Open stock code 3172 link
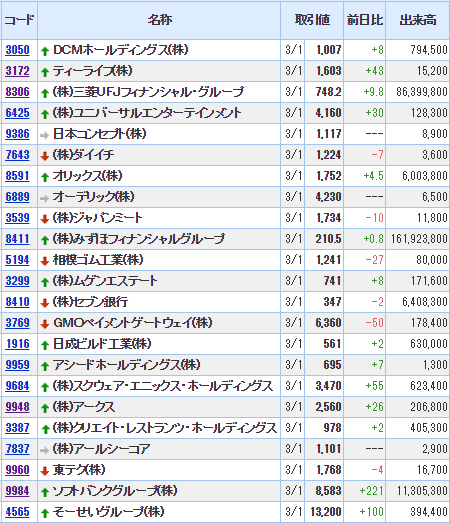The width and height of the screenshot is (450, 523). pos(17,71)
